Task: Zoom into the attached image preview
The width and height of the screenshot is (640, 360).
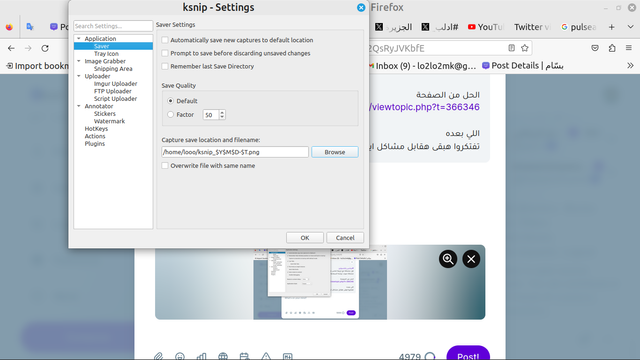Action: (x=448, y=259)
